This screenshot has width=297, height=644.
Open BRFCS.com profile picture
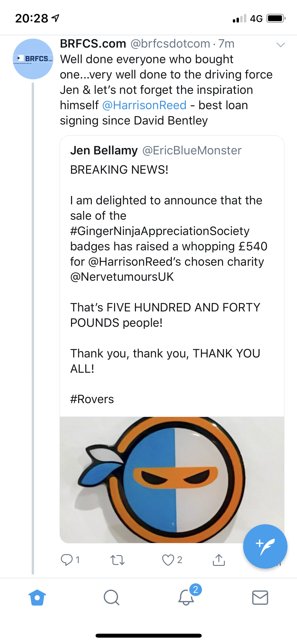click(x=33, y=59)
